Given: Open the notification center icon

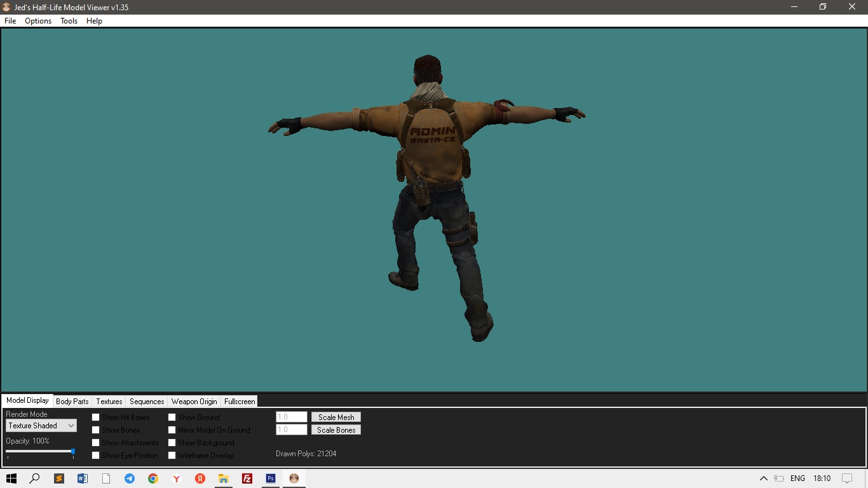Looking at the screenshot, I should 847,478.
